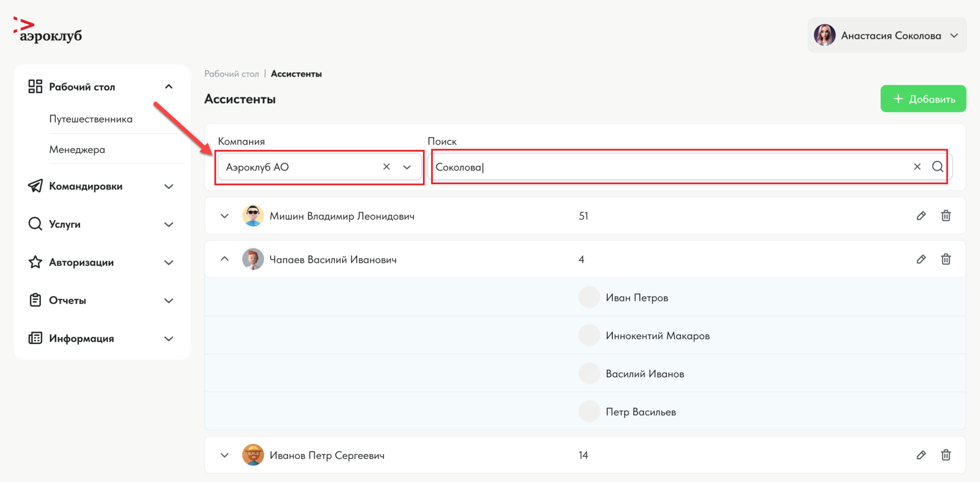Click edit pencil for Мишин Владимир Леонидович
Screen dimensions: 980x482
click(921, 216)
